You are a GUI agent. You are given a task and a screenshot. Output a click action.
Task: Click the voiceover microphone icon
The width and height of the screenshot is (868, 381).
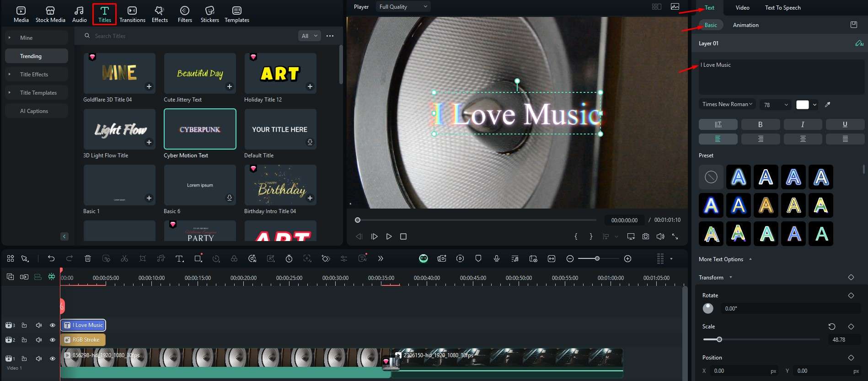click(497, 258)
